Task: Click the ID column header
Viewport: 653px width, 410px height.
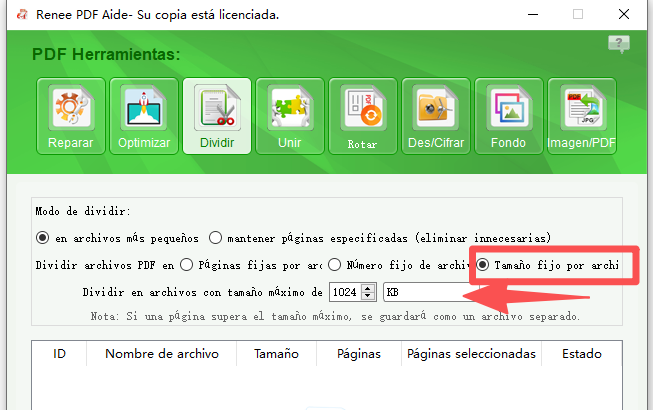Action: tap(59, 354)
